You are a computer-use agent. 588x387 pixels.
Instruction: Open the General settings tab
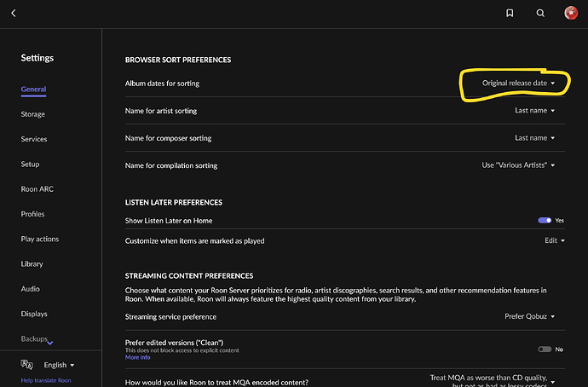point(33,90)
